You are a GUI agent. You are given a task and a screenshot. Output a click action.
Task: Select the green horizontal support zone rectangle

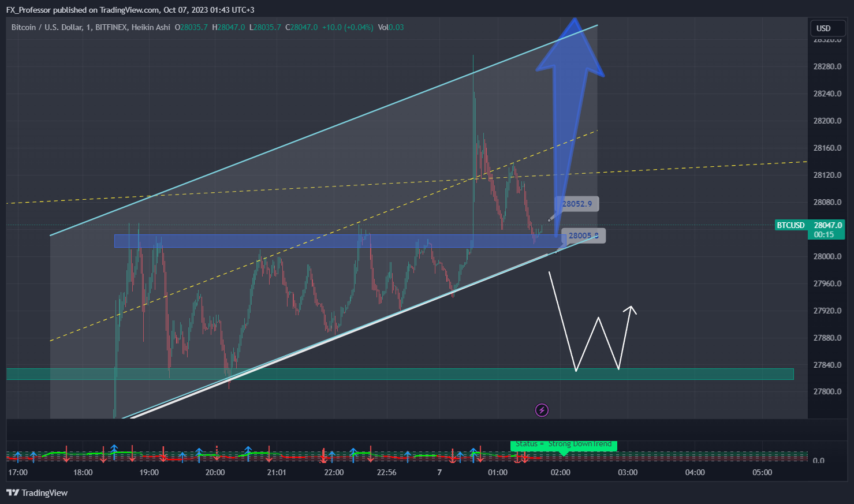tap(400, 374)
